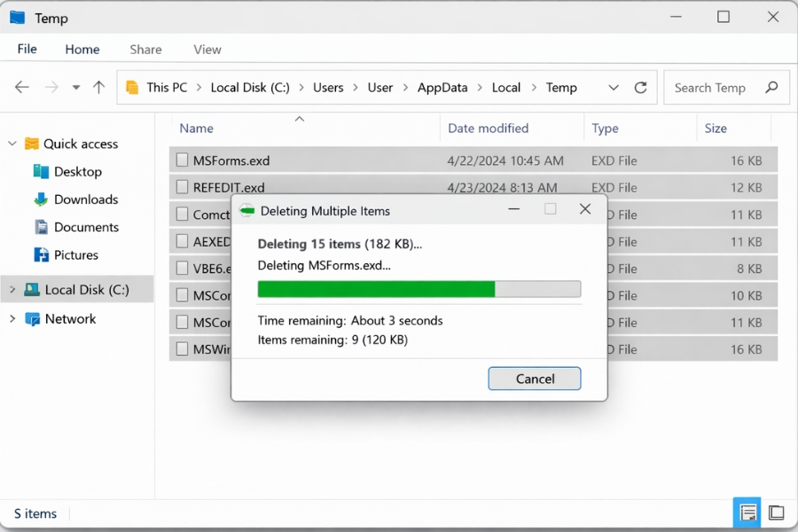The image size is (798, 532).
Task: Expand Local Disk (C:) in sidebar
Action: pos(11,289)
